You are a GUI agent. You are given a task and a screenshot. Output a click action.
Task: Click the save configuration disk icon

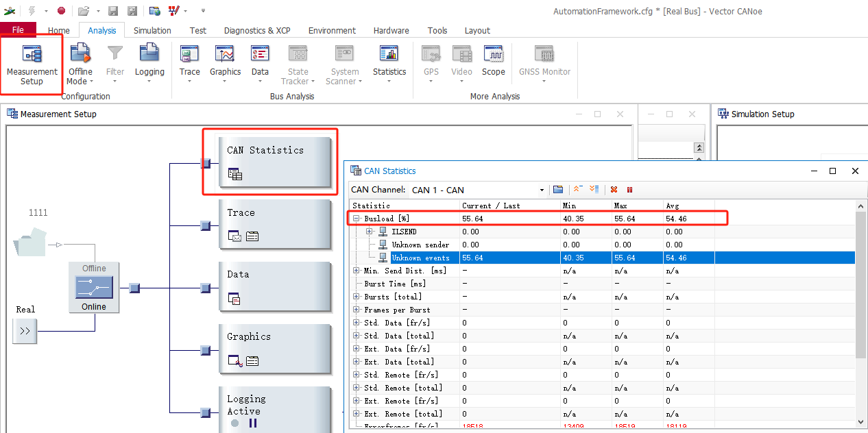[x=113, y=11]
